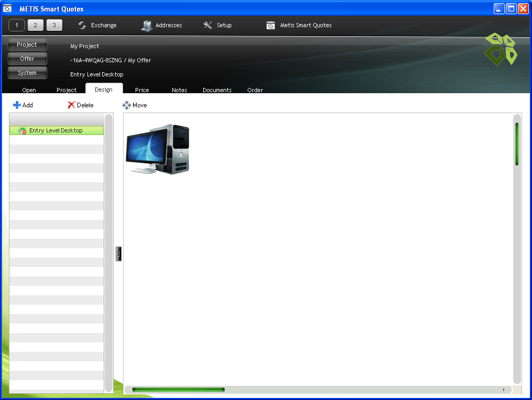The height and width of the screenshot is (400, 532).
Task: Click the Metis Smart Quotes toolbar label
Action: (306, 25)
